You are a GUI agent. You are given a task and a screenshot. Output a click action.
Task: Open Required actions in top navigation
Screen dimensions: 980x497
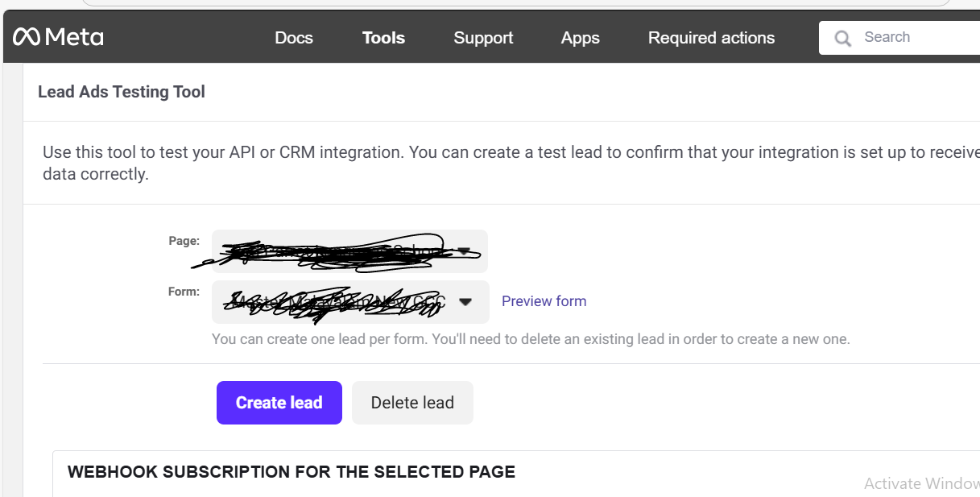[711, 38]
